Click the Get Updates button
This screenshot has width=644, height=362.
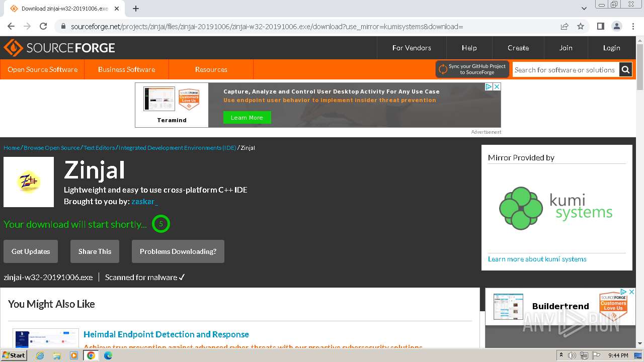(31, 251)
